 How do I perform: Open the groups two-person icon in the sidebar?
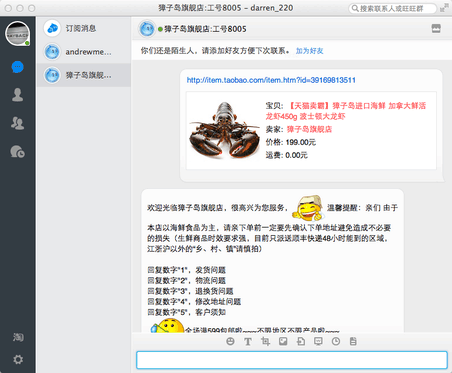click(17, 123)
